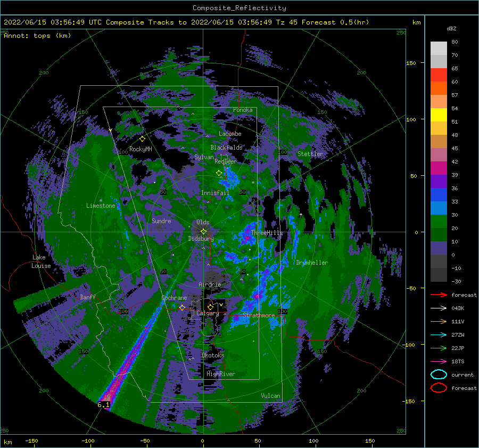This screenshot has width=479, height=448.
Task: Click the 18TS track label in legend
Action: (458, 361)
